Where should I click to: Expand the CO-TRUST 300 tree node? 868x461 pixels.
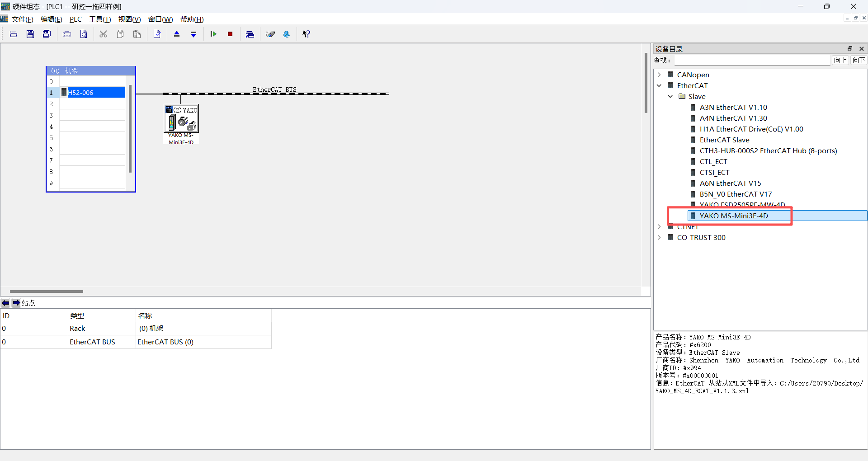[659, 237]
